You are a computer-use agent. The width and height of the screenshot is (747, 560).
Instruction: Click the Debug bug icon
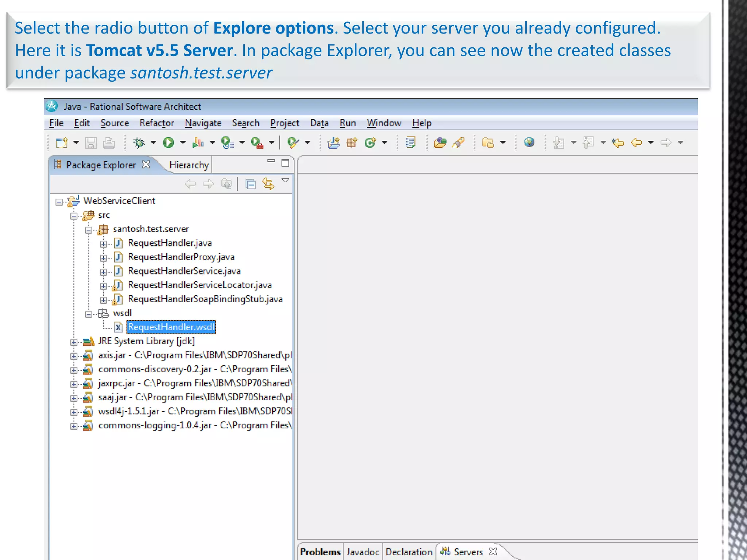point(139,143)
